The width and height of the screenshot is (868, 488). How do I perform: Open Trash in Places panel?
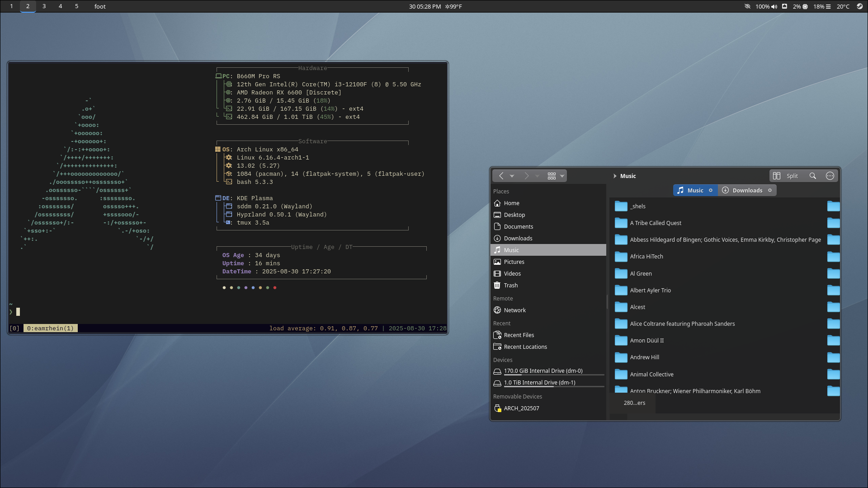(548, 286)
